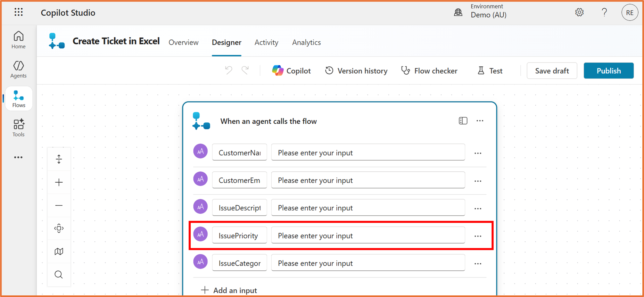
Task: Select Flows in the sidebar
Action: point(19,99)
